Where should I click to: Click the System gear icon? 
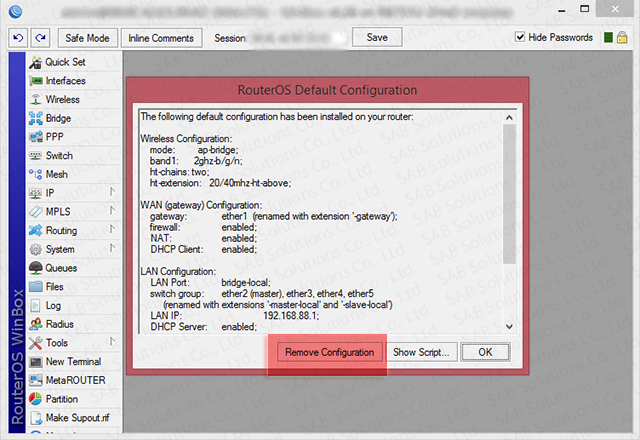[x=36, y=249]
